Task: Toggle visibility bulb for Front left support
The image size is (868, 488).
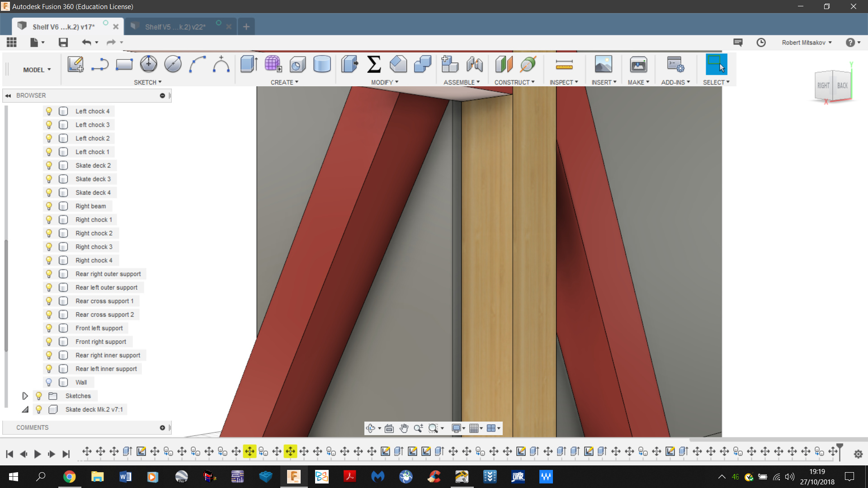Action: [49, 328]
